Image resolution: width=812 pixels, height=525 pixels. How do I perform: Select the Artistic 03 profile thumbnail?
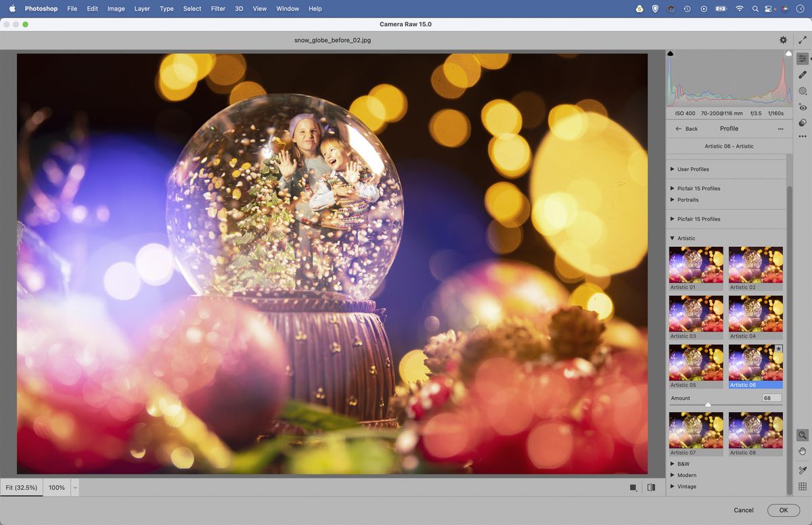click(x=696, y=315)
